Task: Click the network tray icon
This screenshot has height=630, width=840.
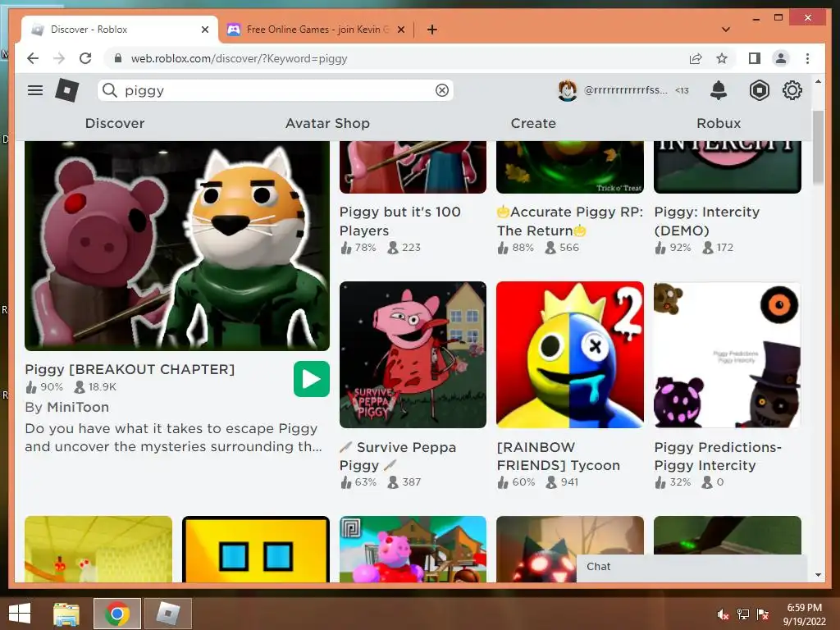Action: pos(743,614)
